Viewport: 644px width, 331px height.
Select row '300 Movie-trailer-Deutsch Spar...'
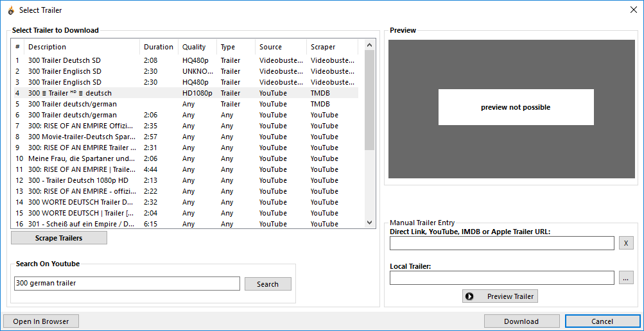[186, 137]
